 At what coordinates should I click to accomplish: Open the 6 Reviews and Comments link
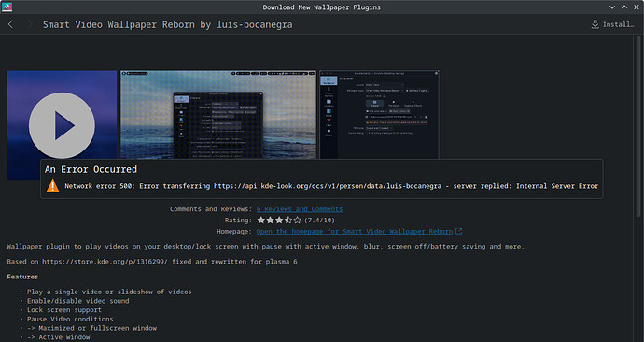click(x=300, y=209)
